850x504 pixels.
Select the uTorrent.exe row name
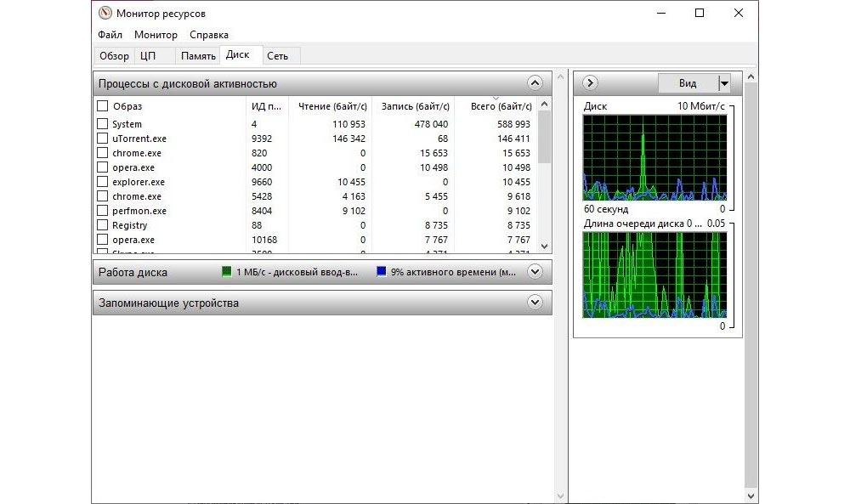tap(139, 139)
